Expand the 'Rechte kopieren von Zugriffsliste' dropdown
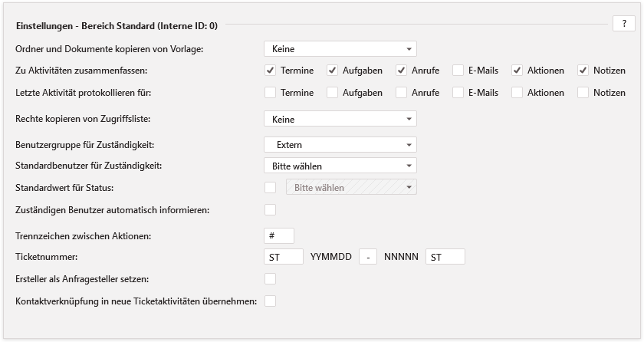Viewport: 644px width, 342px height. 340,119
